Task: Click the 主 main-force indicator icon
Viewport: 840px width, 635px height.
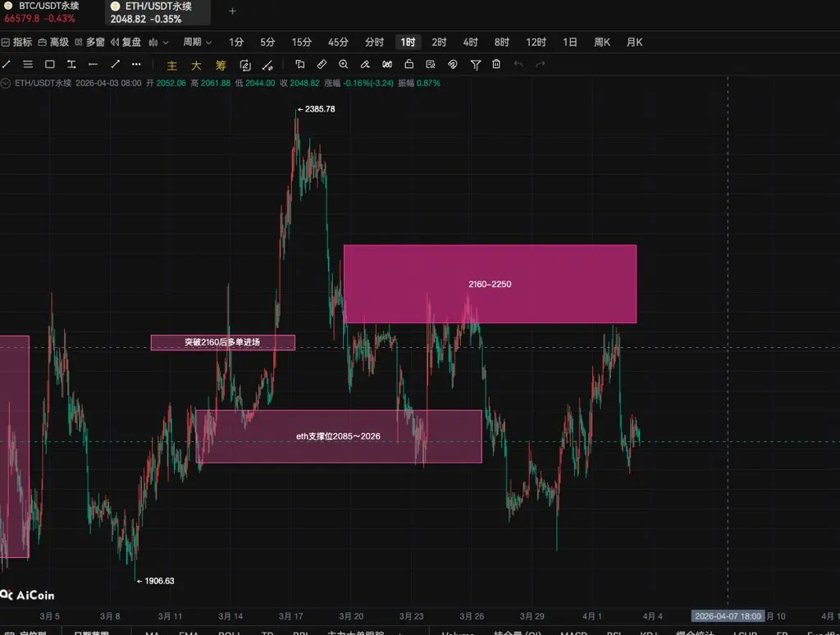Action: click(171, 66)
